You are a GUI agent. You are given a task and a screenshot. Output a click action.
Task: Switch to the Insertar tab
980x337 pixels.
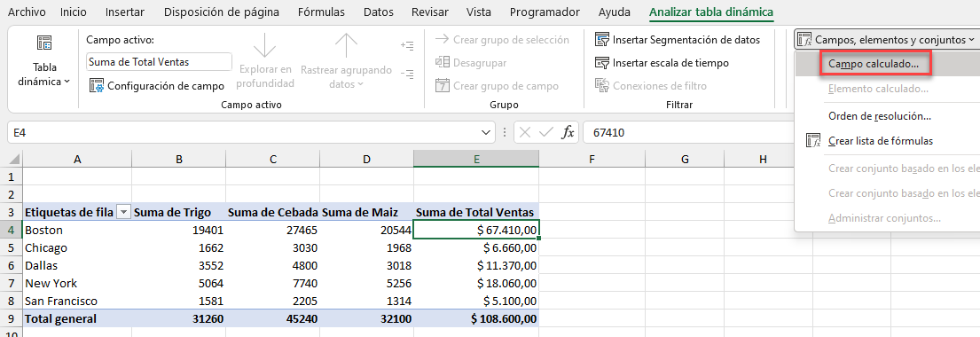(x=125, y=12)
